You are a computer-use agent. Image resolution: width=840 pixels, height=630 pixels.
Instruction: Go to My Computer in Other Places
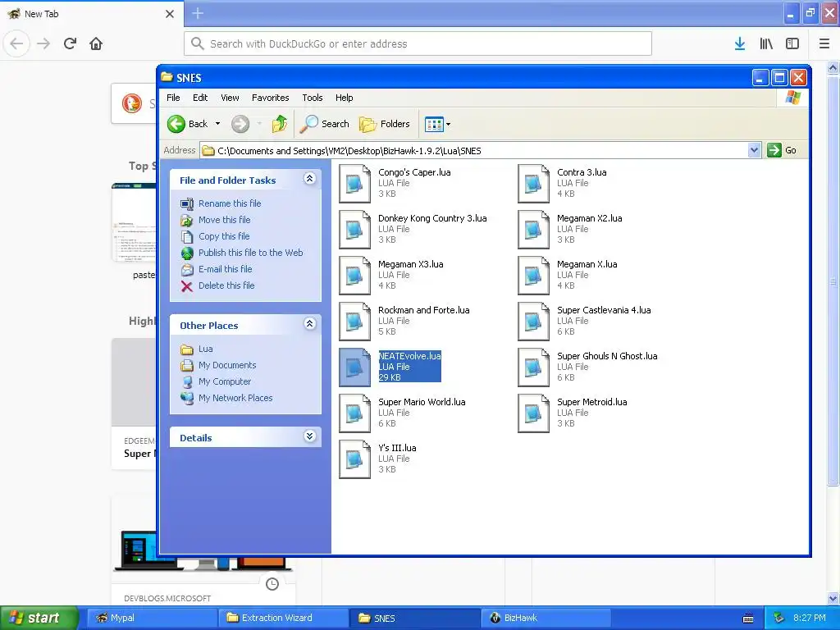click(x=225, y=381)
